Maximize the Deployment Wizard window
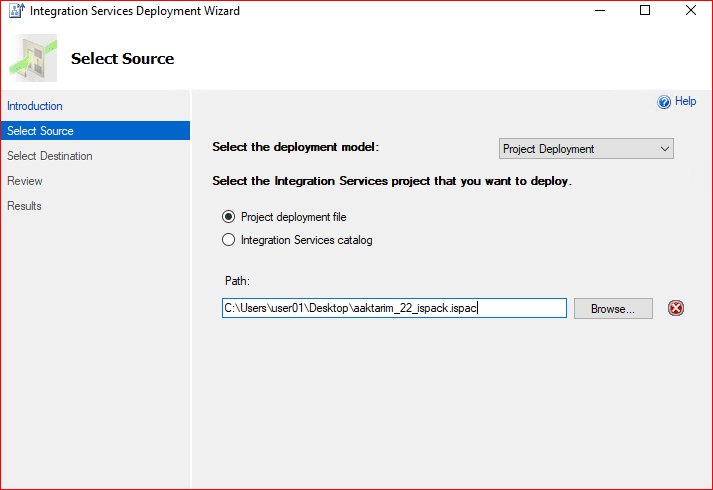Screen dimensions: 713x490 click(x=645, y=11)
